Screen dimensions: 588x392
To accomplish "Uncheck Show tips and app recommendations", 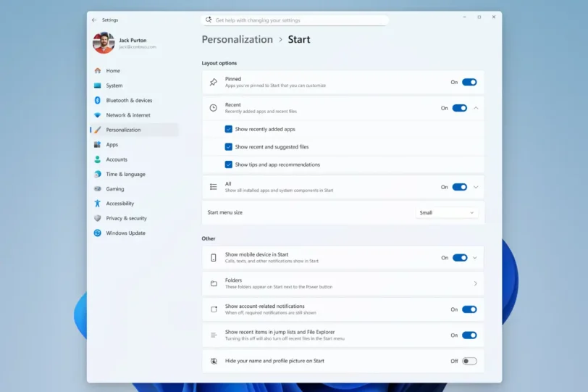I will pyautogui.click(x=228, y=164).
